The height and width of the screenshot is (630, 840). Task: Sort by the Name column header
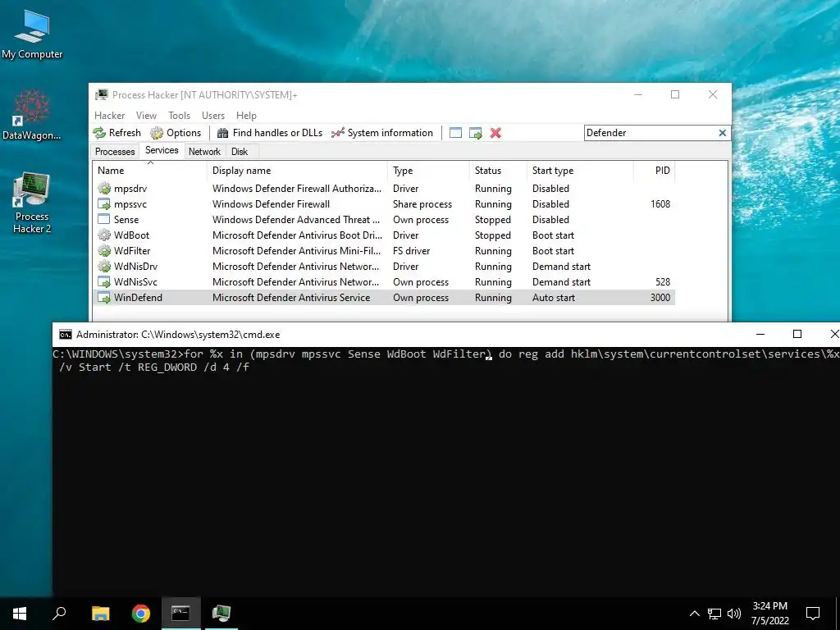coord(149,171)
